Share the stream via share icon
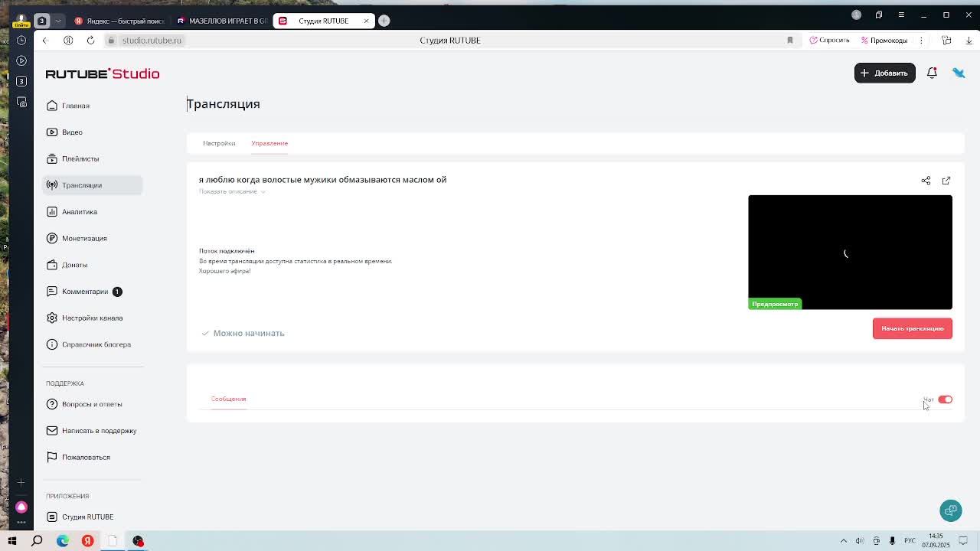Screen dimensions: 980x551 [926, 181]
